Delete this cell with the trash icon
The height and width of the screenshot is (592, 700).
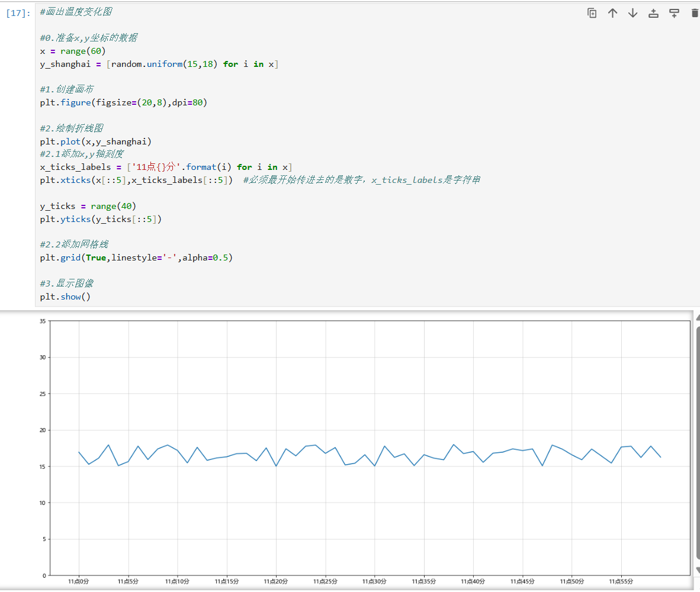pos(695,13)
